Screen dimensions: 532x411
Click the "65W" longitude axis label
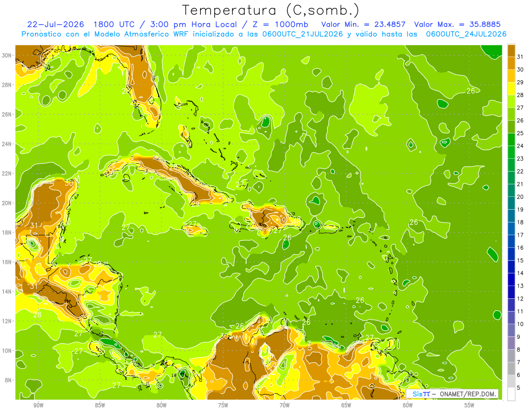[x=346, y=405]
